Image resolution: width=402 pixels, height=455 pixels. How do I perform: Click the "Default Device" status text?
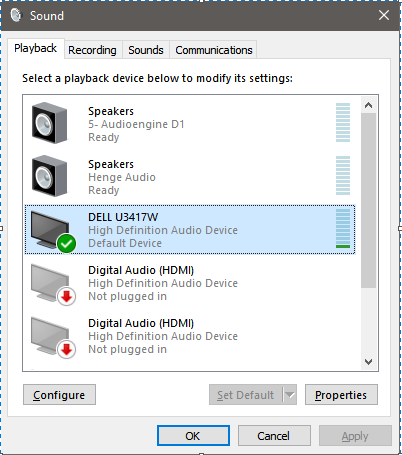pos(125,243)
